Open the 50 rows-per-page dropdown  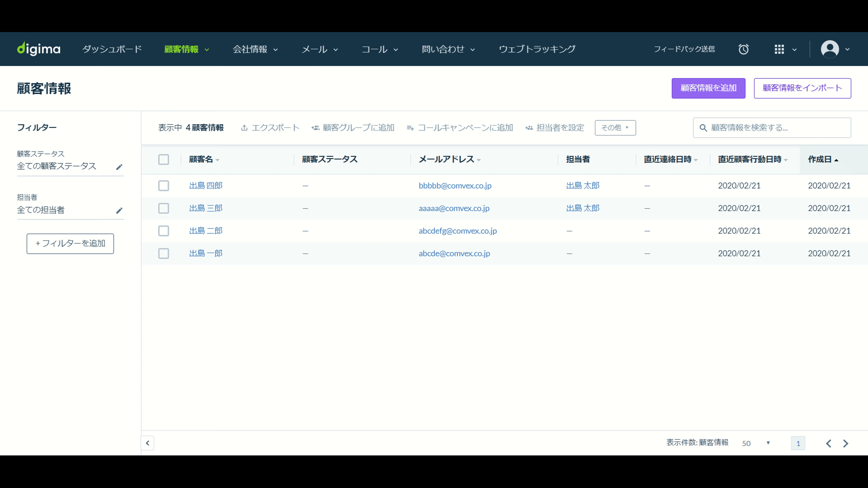(756, 443)
